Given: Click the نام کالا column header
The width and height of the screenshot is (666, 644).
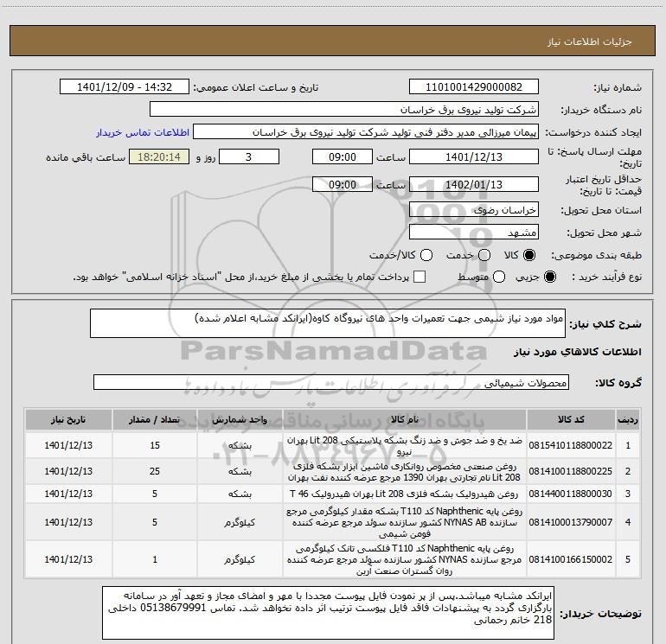Looking at the screenshot, I should coord(405,419).
